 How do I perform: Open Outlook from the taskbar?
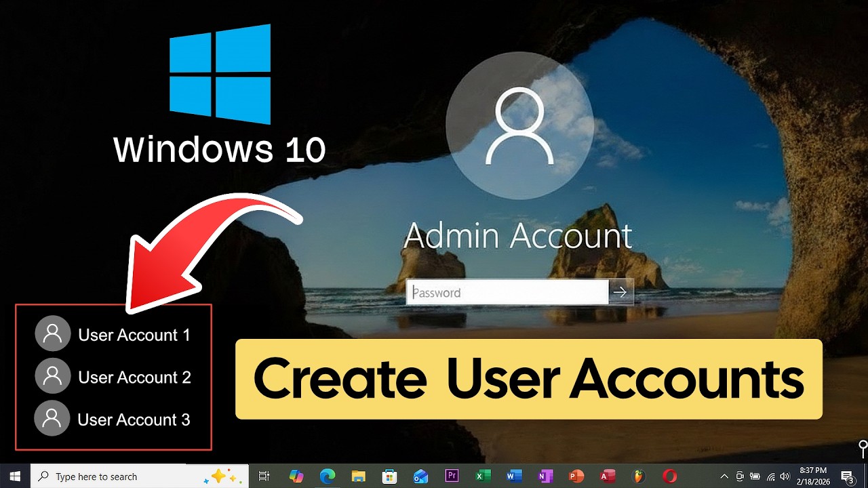tap(420, 476)
